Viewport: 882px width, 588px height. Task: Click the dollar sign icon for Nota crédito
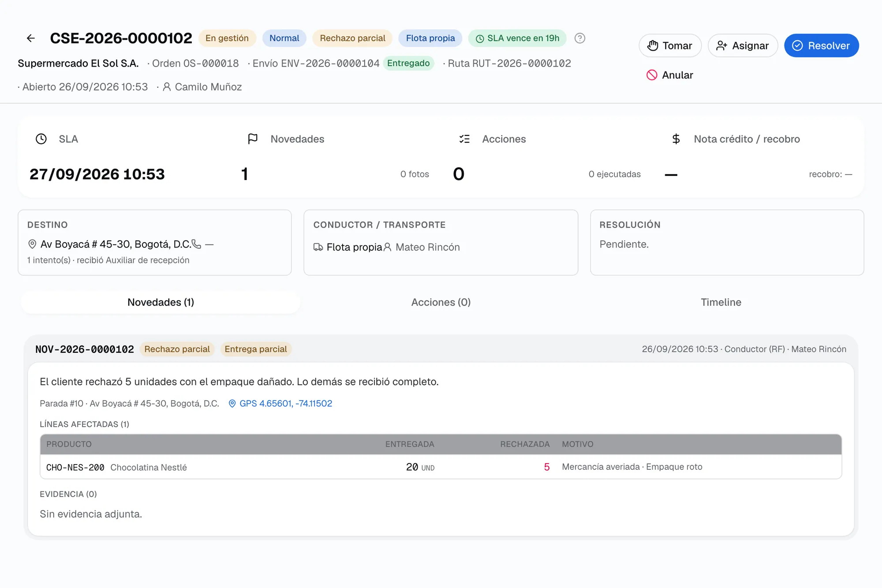[676, 139]
